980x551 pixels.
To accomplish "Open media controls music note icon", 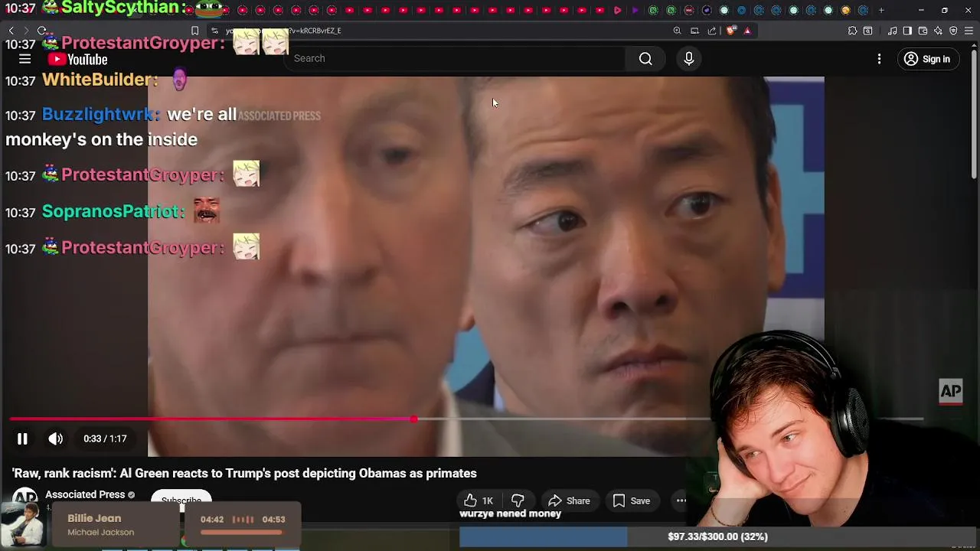I will (893, 31).
